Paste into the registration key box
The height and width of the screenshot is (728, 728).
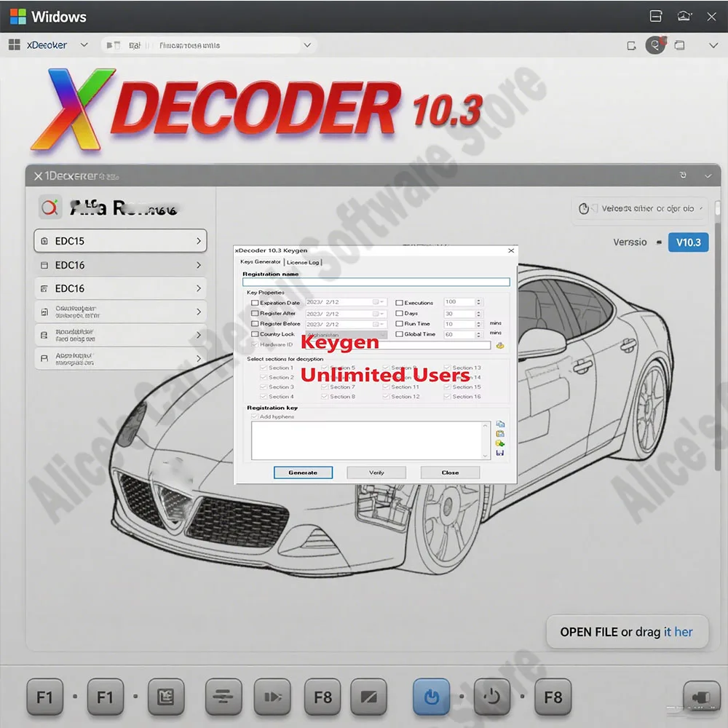click(x=499, y=435)
